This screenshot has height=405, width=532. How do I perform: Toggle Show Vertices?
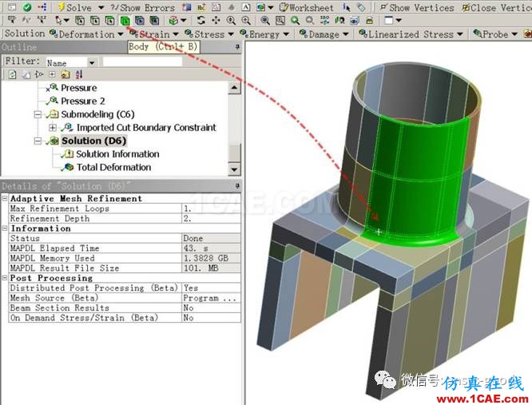[x=416, y=7]
